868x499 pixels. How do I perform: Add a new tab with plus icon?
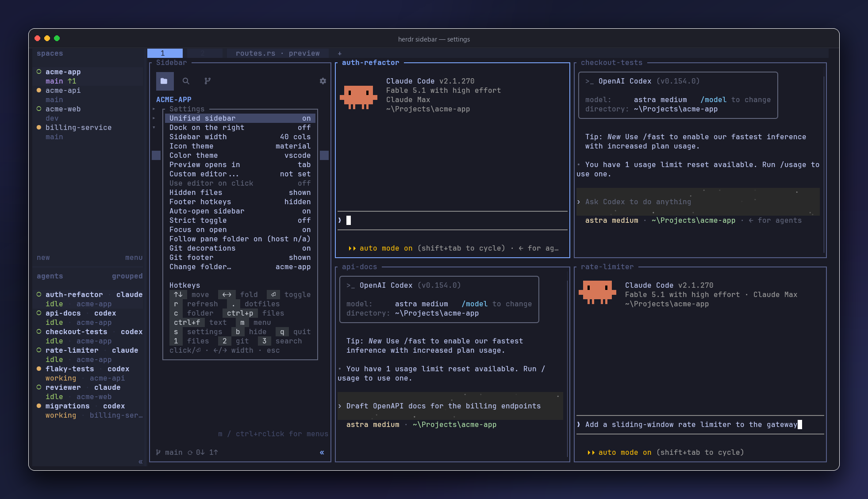340,53
